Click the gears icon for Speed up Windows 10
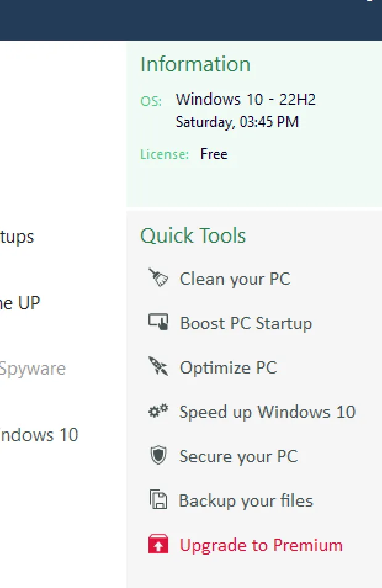The width and height of the screenshot is (382, 588). 158,411
